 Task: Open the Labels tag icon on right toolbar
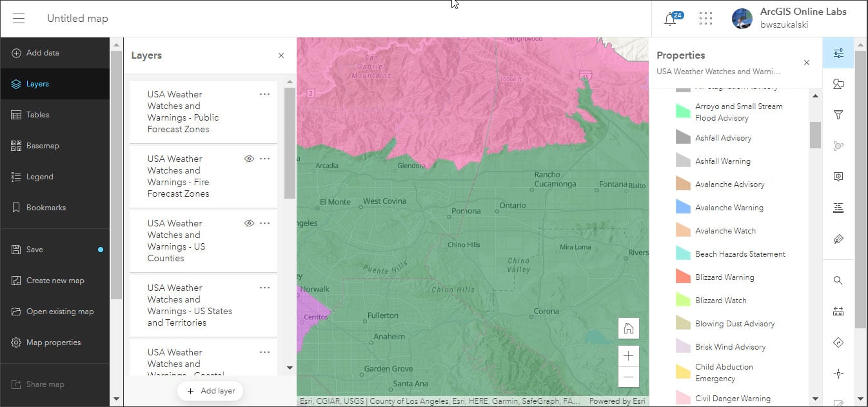(838, 239)
